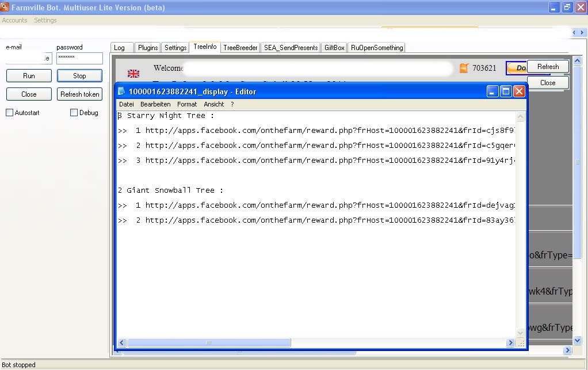The image size is (588, 370).
Task: Switch to the Plugins tab
Action: 148,48
